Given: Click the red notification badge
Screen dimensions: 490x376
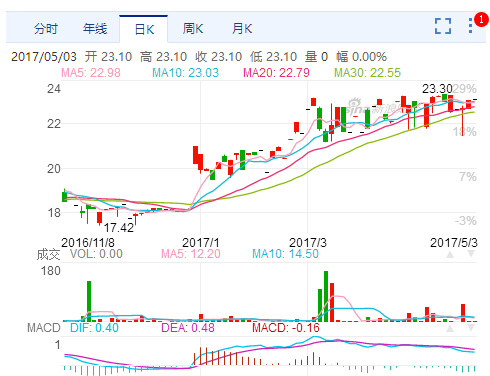Looking at the screenshot, I should pyautogui.click(x=481, y=19).
